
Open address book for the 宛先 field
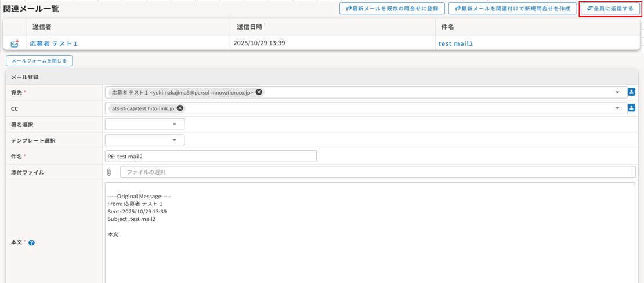click(631, 92)
